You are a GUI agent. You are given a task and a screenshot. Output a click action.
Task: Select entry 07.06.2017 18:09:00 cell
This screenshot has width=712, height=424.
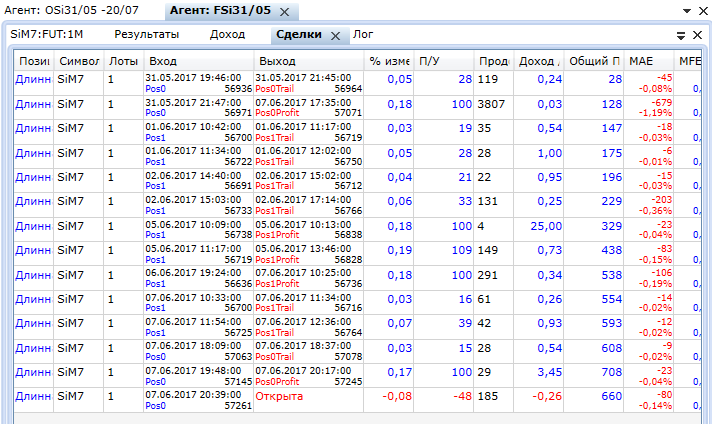pos(198,352)
